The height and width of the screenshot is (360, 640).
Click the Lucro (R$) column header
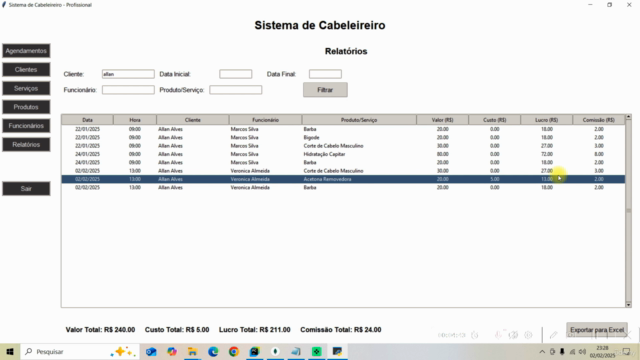(x=547, y=120)
